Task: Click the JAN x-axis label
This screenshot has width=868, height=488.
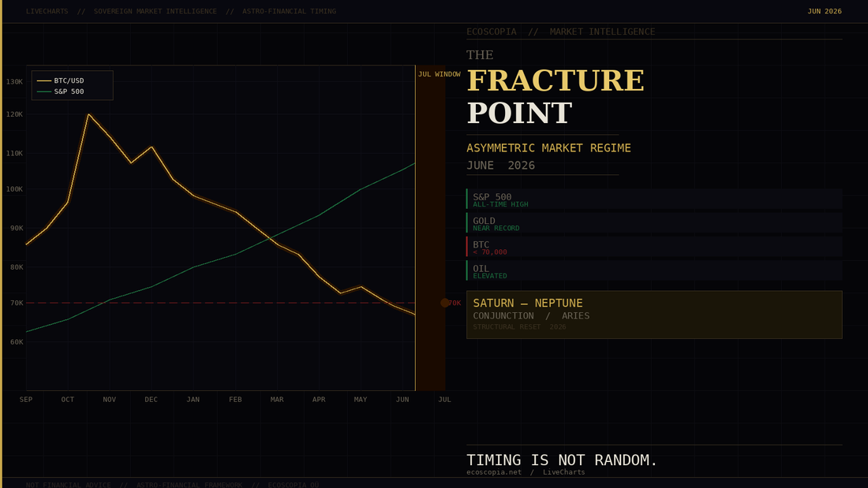Action: click(x=193, y=400)
